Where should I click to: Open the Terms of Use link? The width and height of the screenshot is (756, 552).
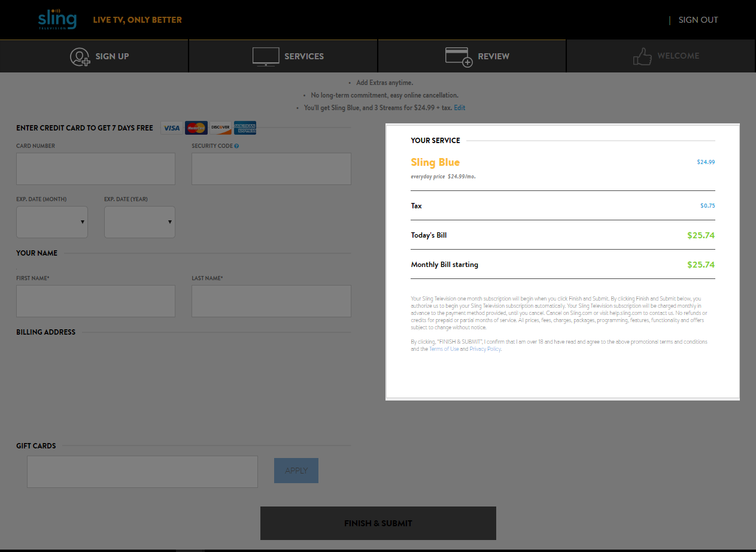click(x=444, y=349)
